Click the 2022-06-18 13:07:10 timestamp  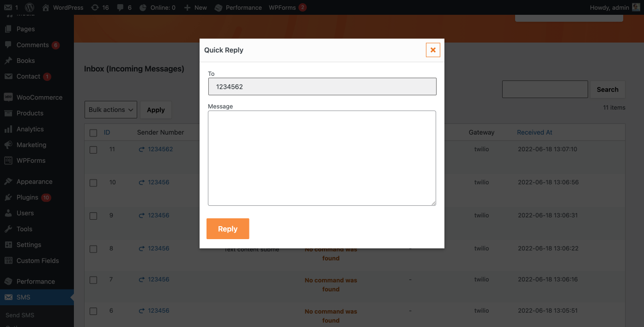(547, 149)
